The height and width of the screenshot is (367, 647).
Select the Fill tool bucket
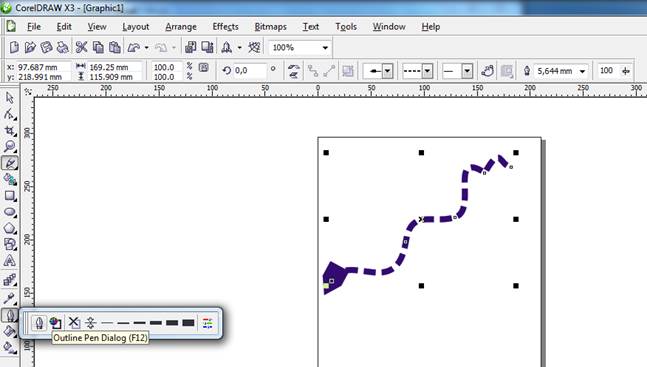tap(9, 331)
